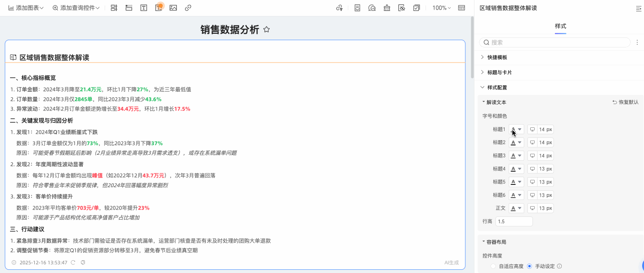This screenshot has width=644, height=273.
Task: Click 恢复默认 to reset styles
Action: point(626,102)
